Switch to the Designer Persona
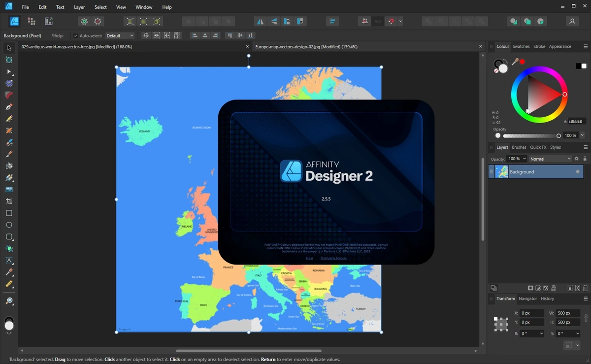 point(14,21)
